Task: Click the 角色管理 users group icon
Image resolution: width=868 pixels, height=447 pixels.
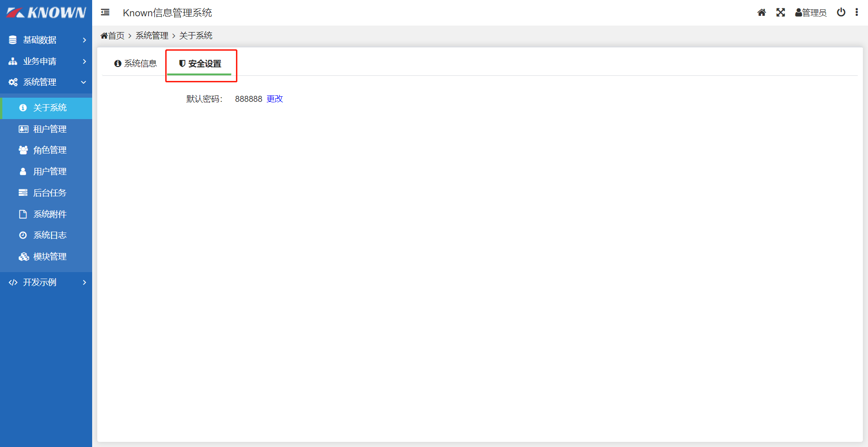Action: [23, 150]
